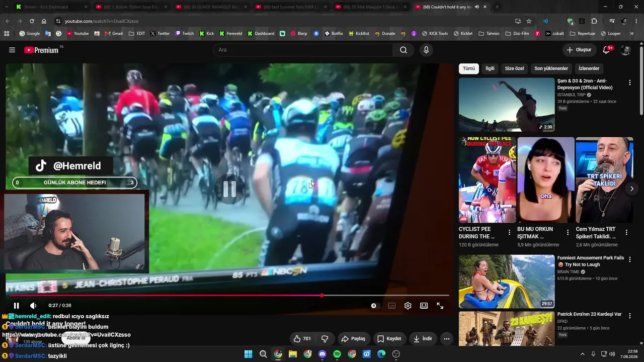Viewport: 644px width, 362px height.
Task: Open the Kick bookmark
Action: [206, 34]
